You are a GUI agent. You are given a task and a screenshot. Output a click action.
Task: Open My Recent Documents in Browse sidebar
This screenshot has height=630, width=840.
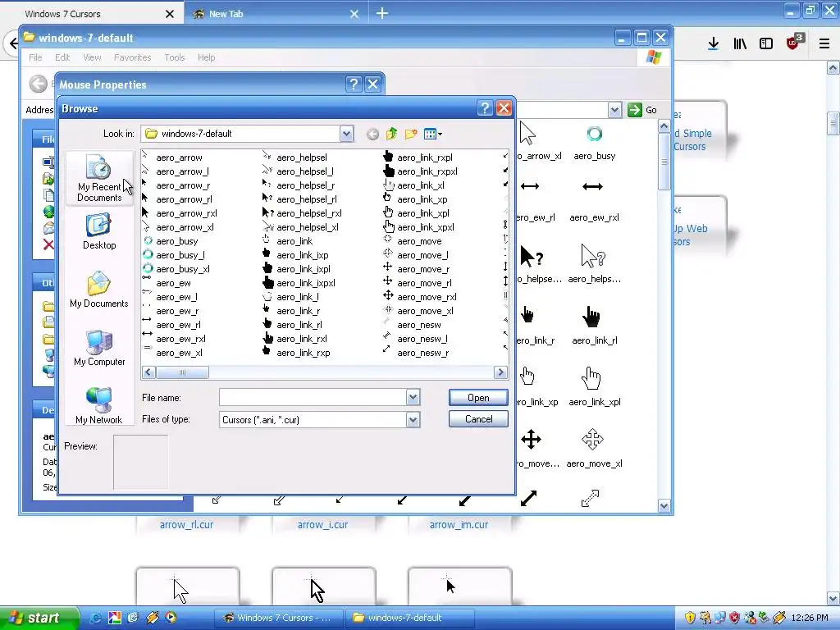[99, 178]
